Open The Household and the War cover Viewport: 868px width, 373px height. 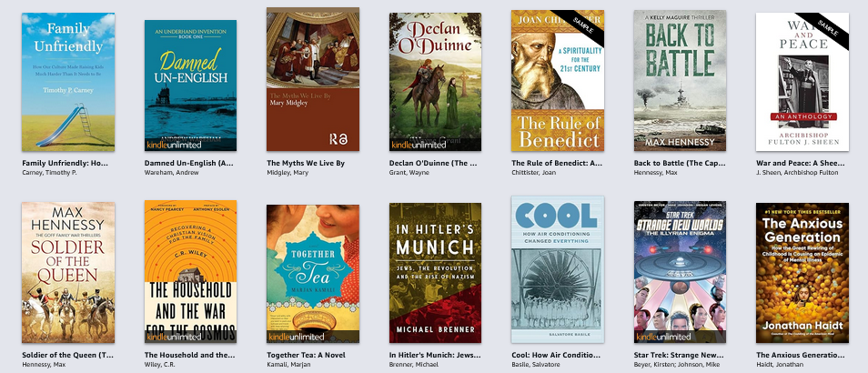tap(190, 272)
